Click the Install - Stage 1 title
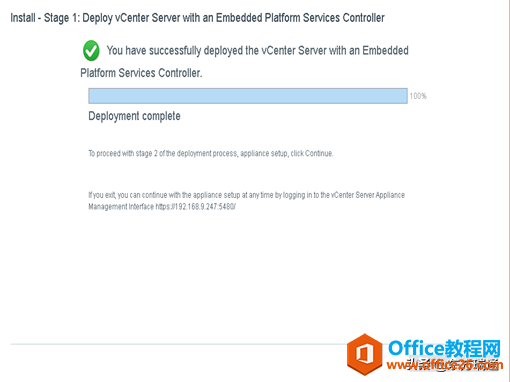Screen dimensions: 510x382 point(197,18)
